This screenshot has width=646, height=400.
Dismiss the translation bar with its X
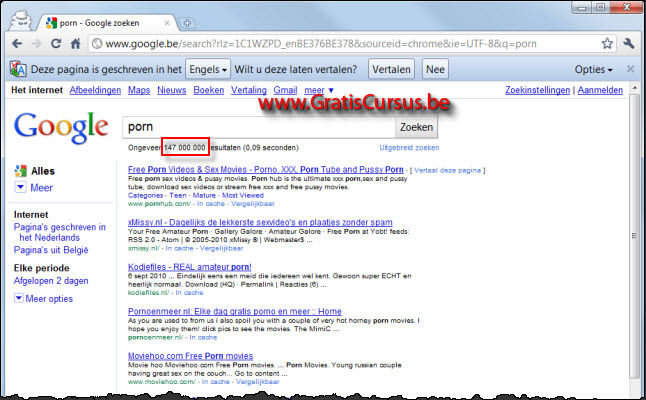[630, 69]
